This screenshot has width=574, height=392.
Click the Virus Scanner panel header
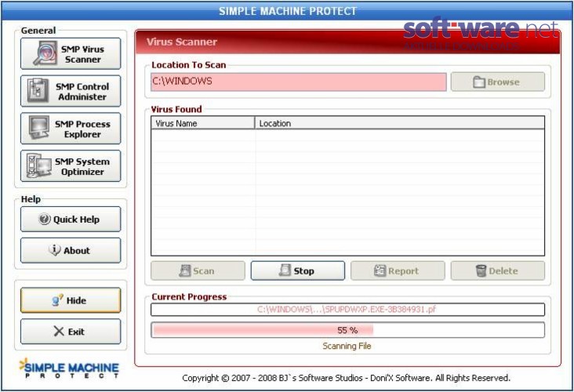[x=347, y=42]
